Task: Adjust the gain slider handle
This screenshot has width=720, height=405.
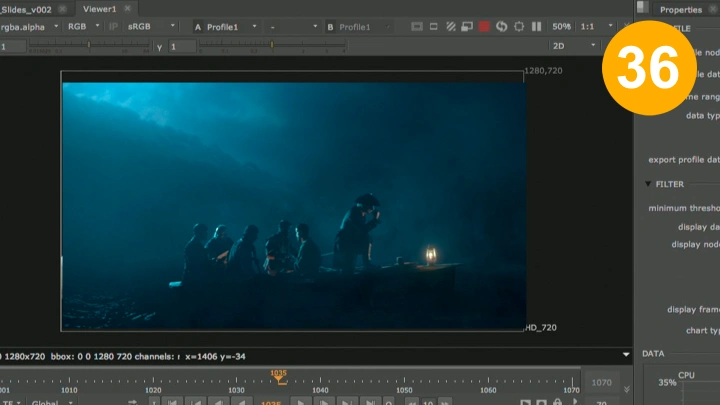Action: (89, 45)
